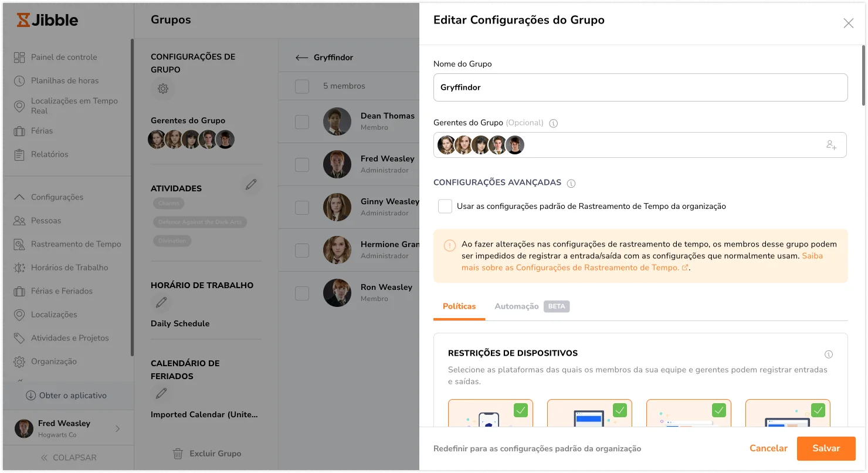
Task: Click the group settings gear icon
Action: pos(163,89)
